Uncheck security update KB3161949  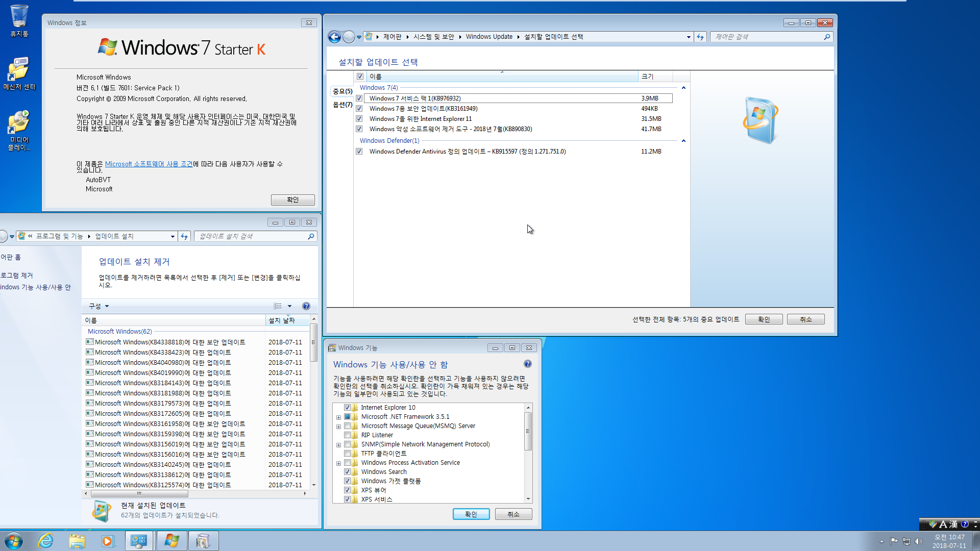coord(359,109)
